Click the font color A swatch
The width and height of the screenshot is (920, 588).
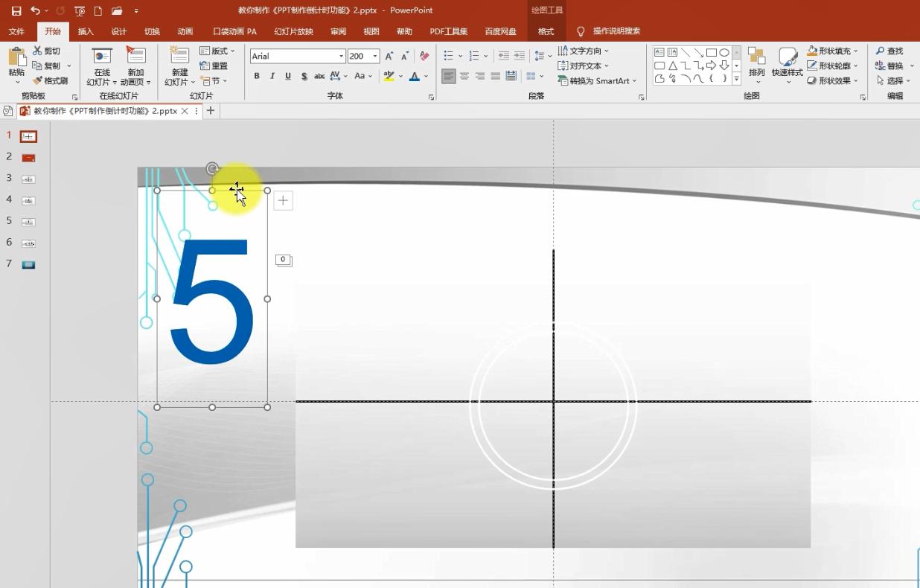415,76
